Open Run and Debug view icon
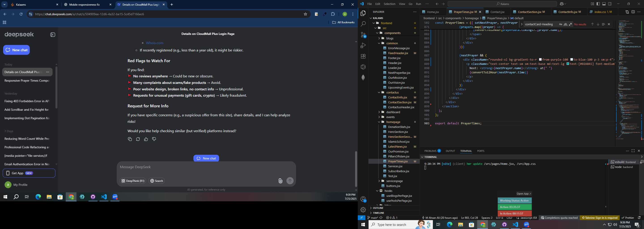This screenshot has height=229, width=644. (363, 45)
